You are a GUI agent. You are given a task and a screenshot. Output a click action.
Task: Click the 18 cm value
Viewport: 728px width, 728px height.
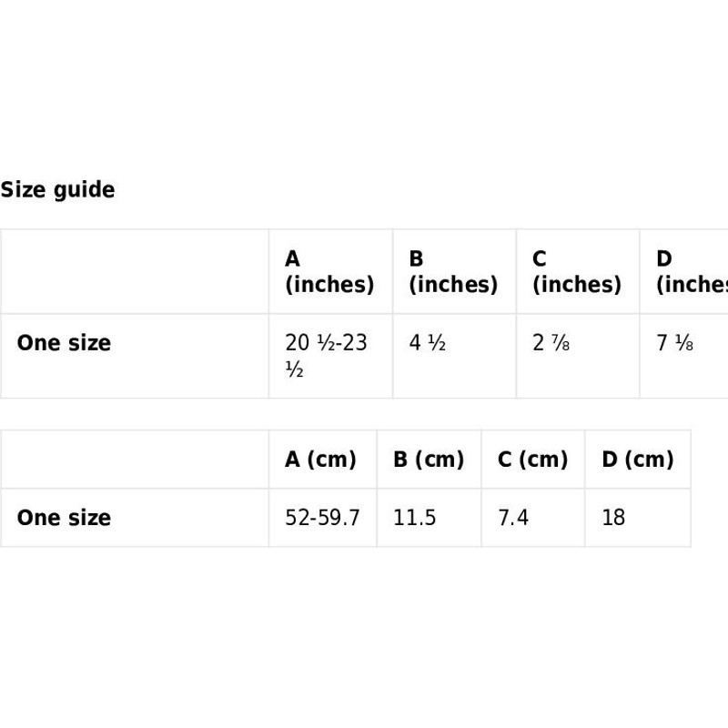click(x=613, y=518)
